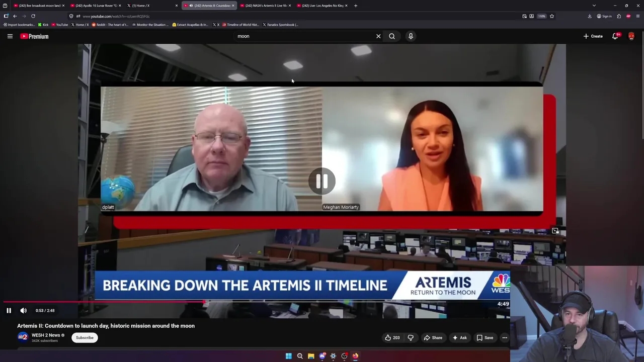This screenshot has width=644, height=362.
Task: Open the 'Import bookmarks...' bookmark
Action: [x=19, y=25]
